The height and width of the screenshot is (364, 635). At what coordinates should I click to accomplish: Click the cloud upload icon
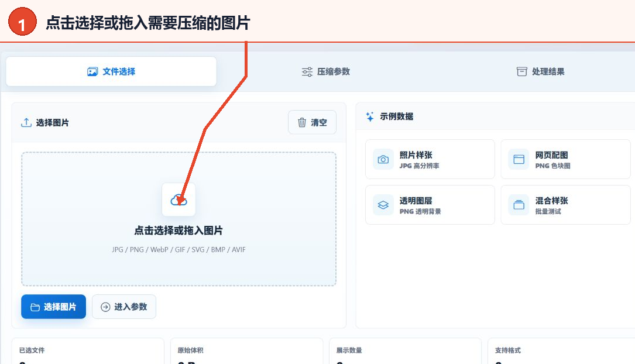[179, 200]
